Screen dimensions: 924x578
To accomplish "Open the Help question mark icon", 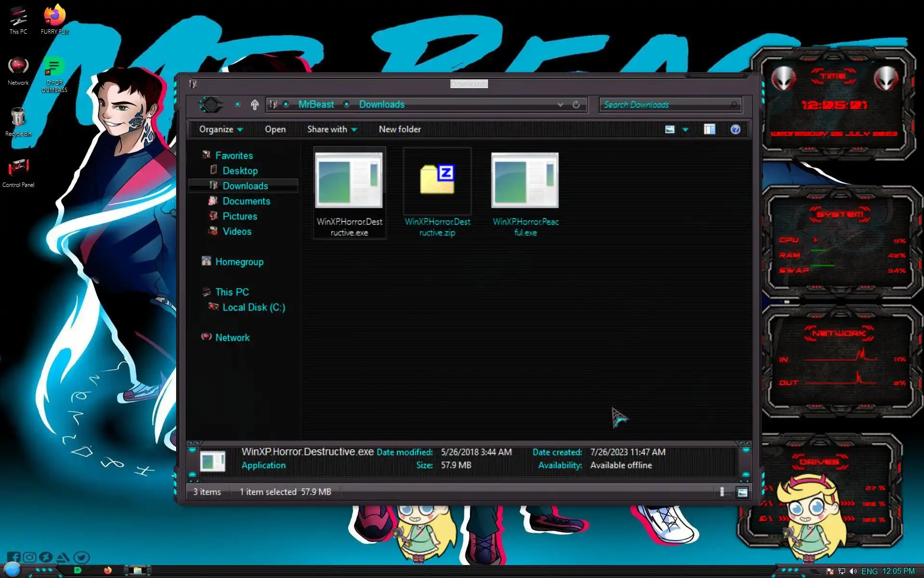I will [735, 129].
